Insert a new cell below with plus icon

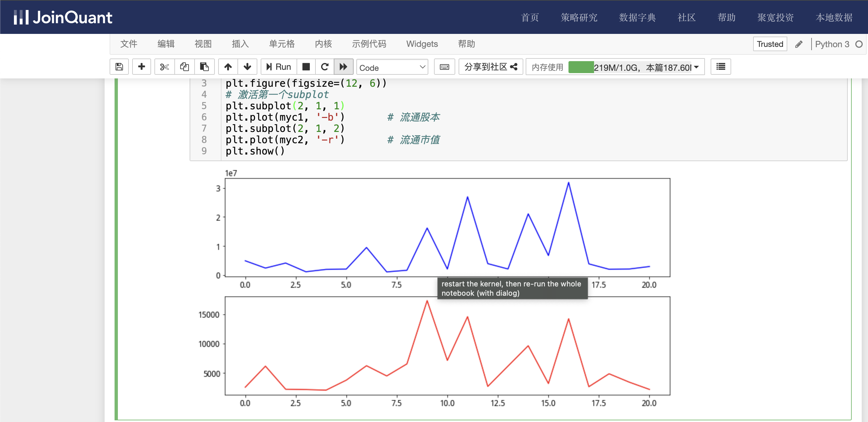pyautogui.click(x=141, y=67)
